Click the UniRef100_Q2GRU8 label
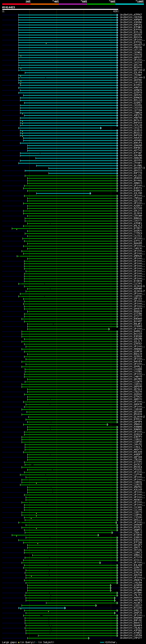This screenshot has height=644, width=146. pyautogui.click(x=131, y=585)
